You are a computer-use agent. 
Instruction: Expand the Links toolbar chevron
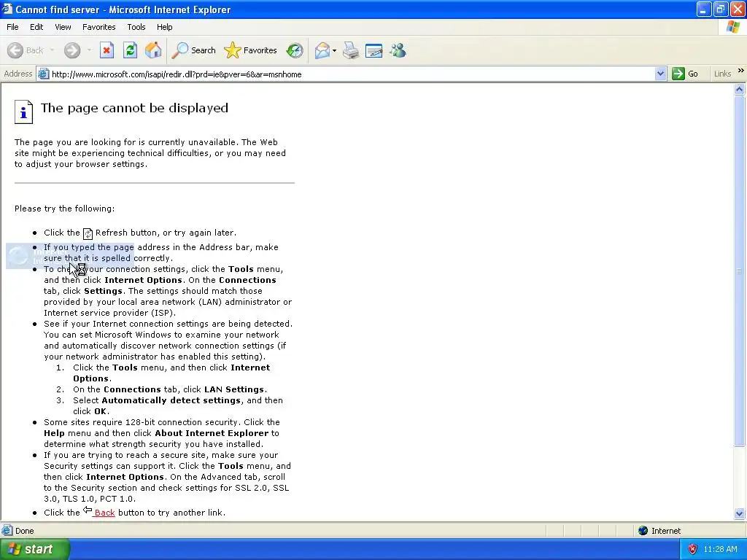[741, 71]
